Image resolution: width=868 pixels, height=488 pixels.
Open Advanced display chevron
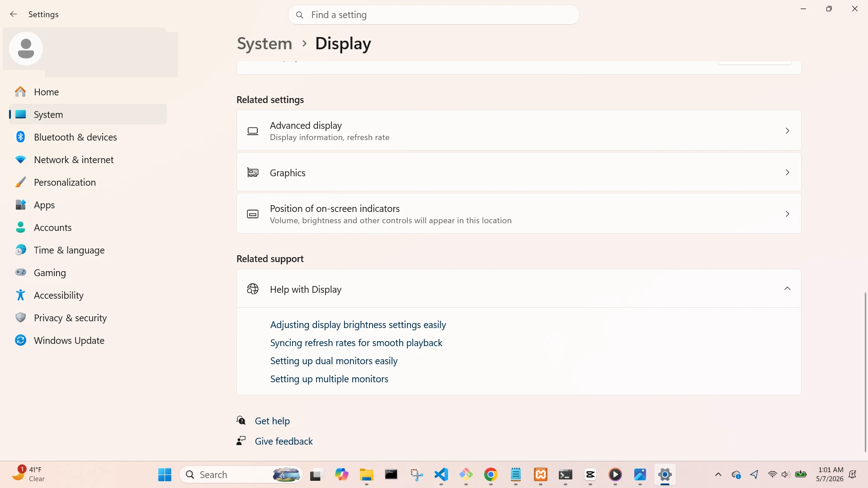coord(787,131)
